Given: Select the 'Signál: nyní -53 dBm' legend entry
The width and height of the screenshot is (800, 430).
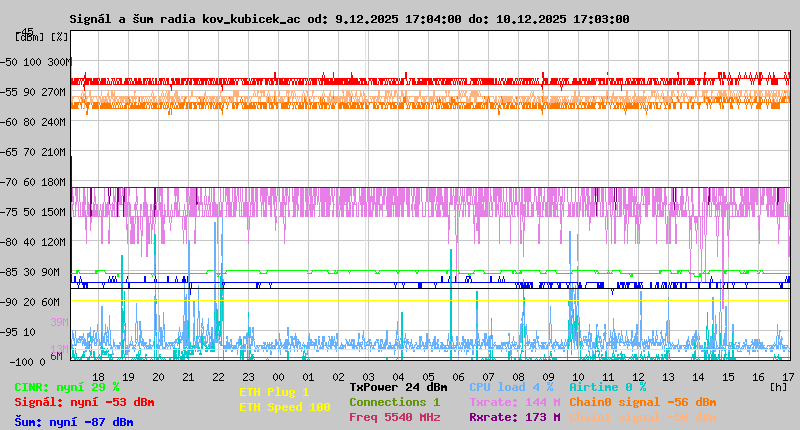Looking at the screenshot, I should tap(84, 402).
